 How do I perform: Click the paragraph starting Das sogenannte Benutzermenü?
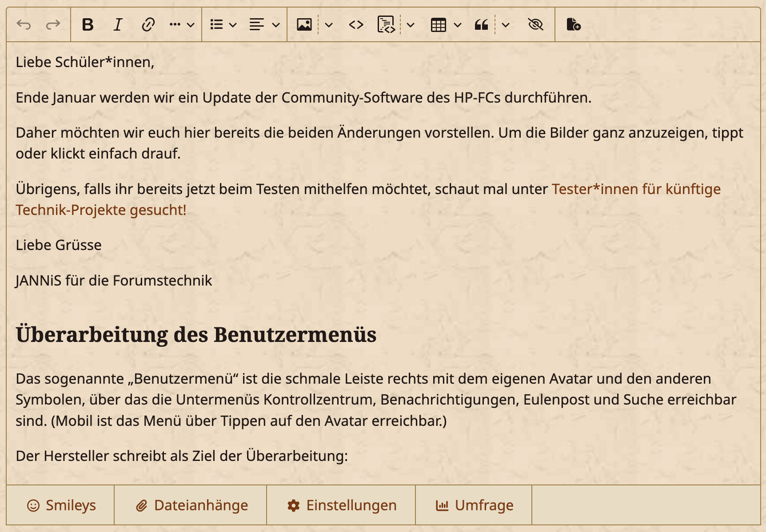[x=376, y=400]
